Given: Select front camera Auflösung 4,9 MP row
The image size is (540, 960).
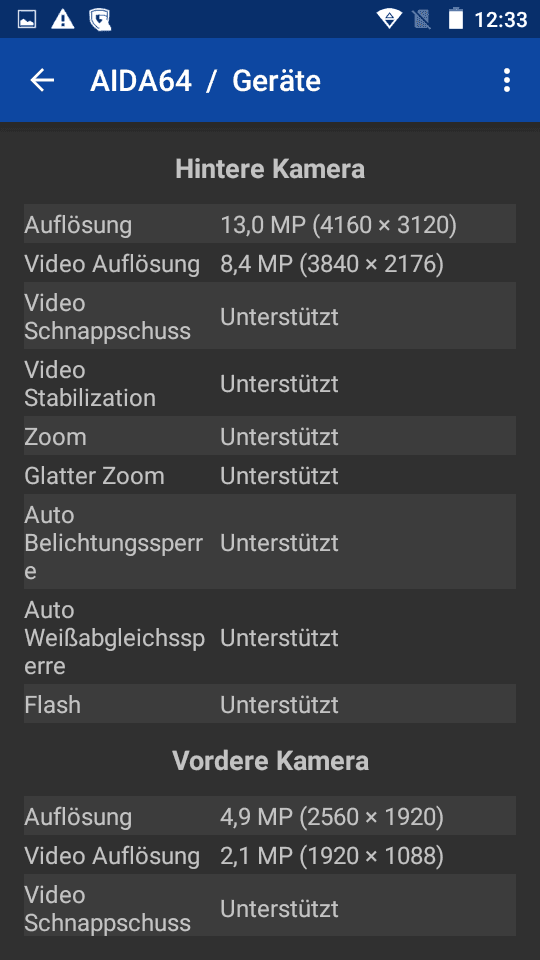Looking at the screenshot, I should coord(270,816).
